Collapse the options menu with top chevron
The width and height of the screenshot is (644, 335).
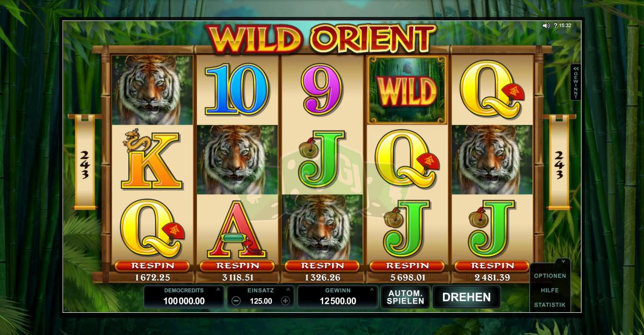tap(563, 261)
